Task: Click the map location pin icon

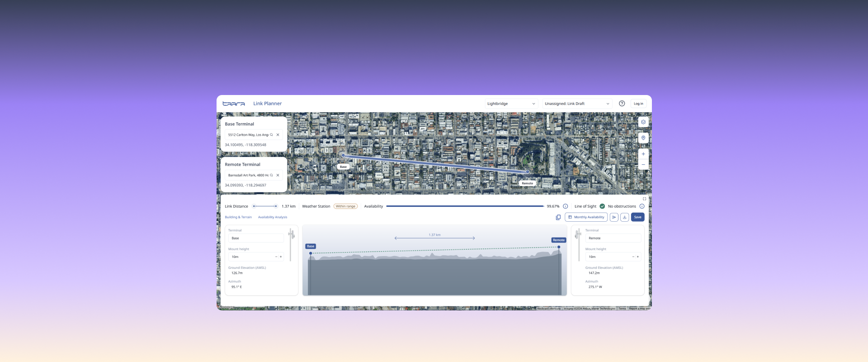Action: [x=643, y=138]
